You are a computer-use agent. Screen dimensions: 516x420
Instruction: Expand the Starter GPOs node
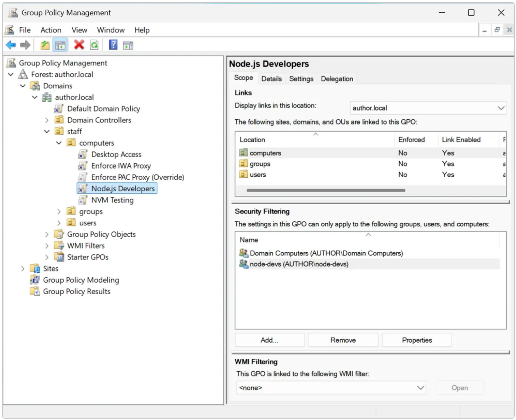coord(46,257)
